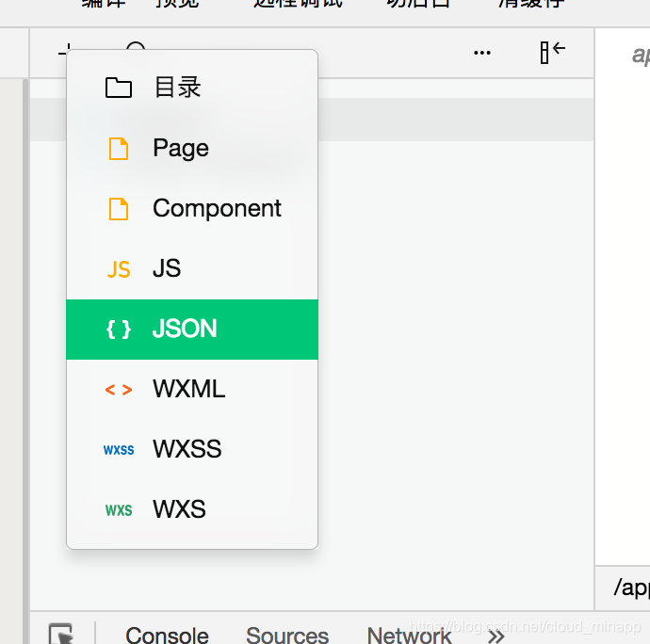Switch to the Sources tab
Viewport: 650px width, 644px height.
287,636
